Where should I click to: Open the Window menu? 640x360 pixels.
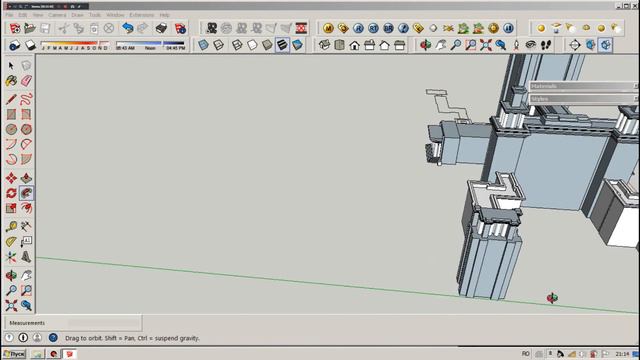pos(115,15)
